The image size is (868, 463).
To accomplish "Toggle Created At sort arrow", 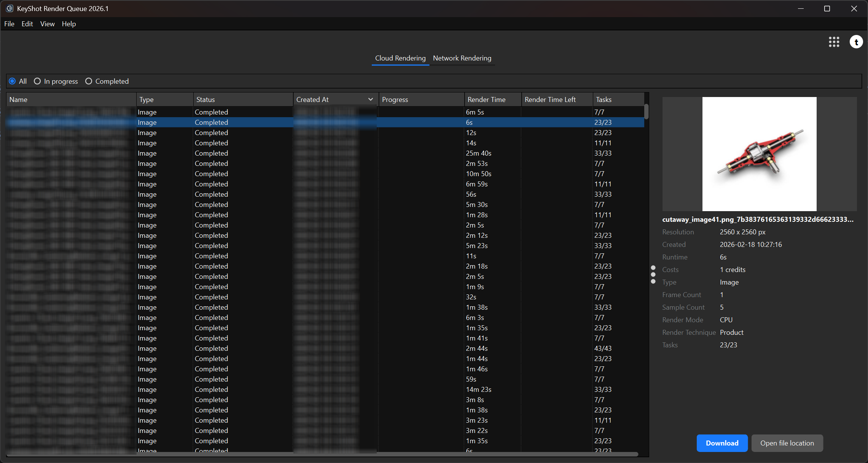I will click(370, 100).
